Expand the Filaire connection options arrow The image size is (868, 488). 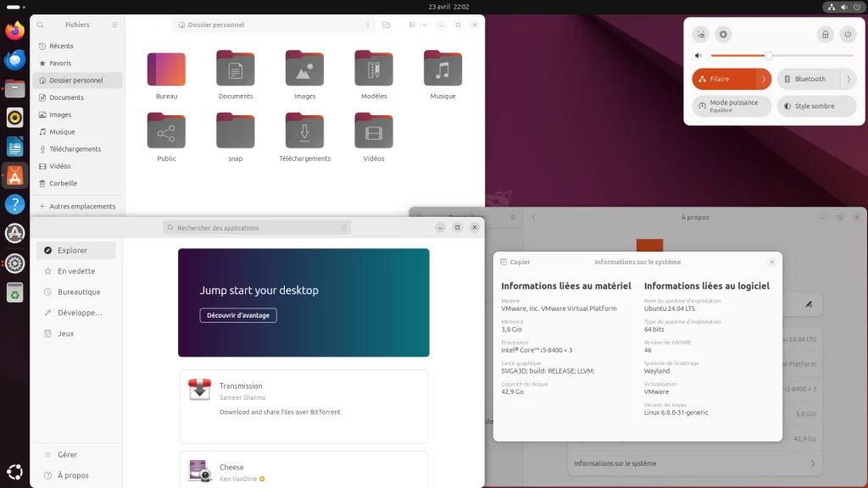click(x=764, y=79)
